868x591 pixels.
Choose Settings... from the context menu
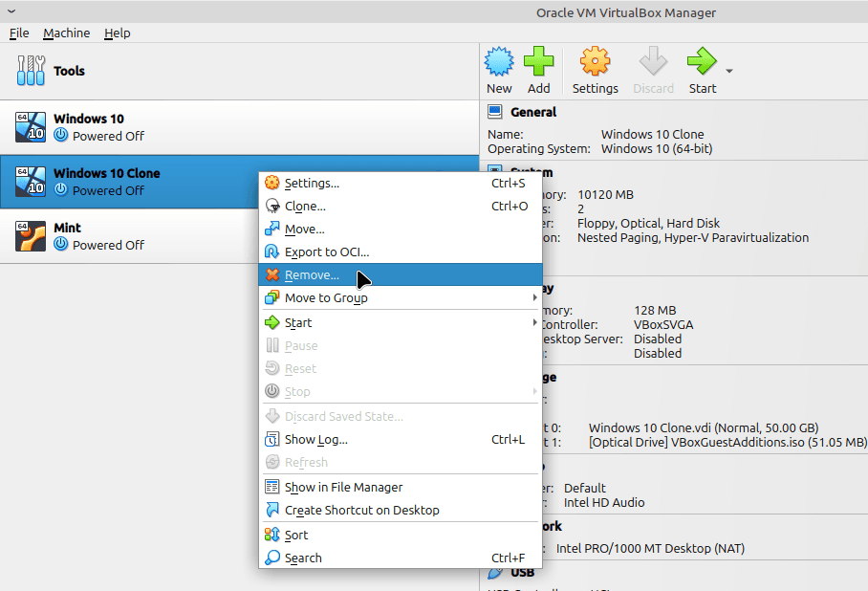(x=401, y=183)
